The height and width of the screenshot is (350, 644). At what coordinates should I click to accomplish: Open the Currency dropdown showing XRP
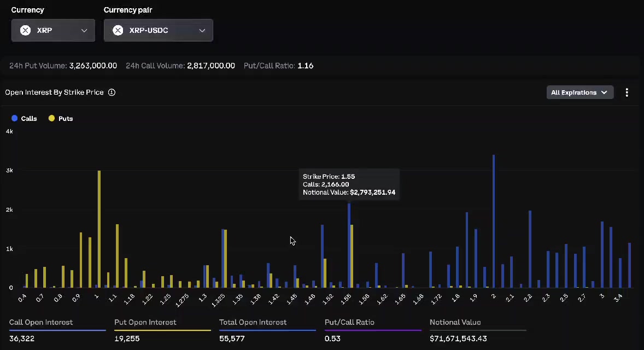[53, 31]
